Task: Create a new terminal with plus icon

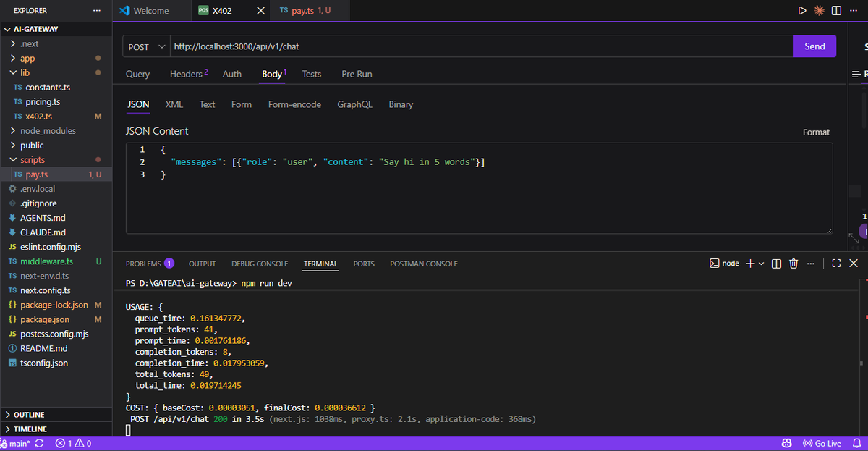Action: coord(750,264)
